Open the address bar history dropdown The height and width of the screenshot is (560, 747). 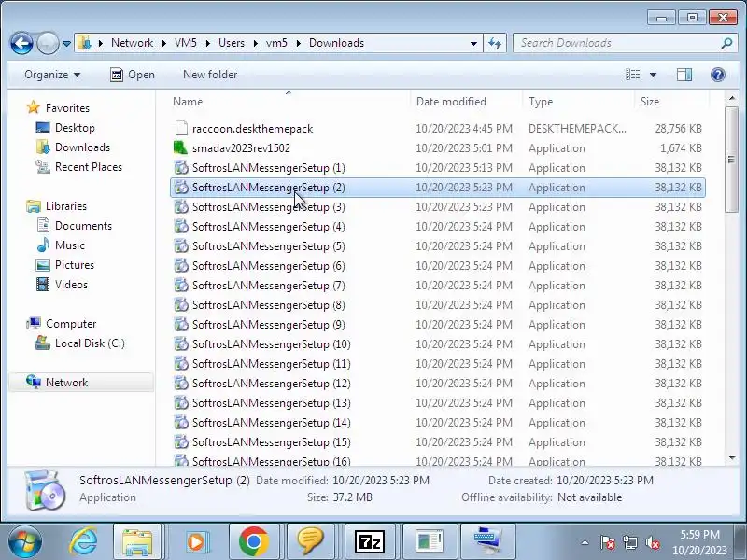(473, 43)
